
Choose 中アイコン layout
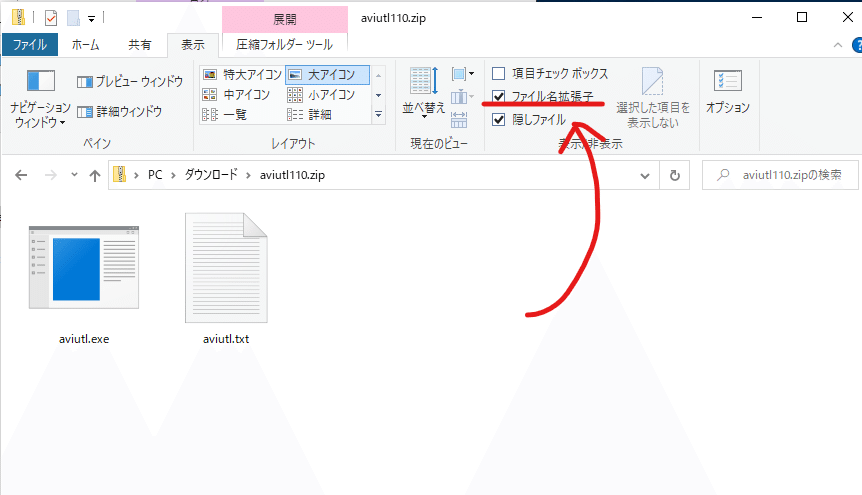coord(236,95)
